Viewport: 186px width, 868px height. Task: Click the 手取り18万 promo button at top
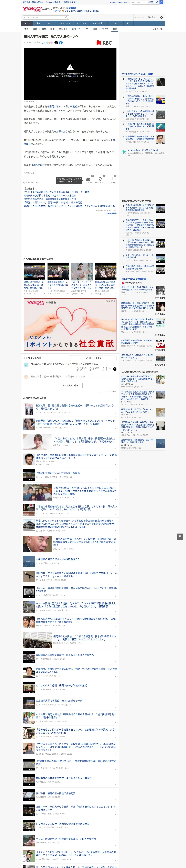[x=153, y=2]
